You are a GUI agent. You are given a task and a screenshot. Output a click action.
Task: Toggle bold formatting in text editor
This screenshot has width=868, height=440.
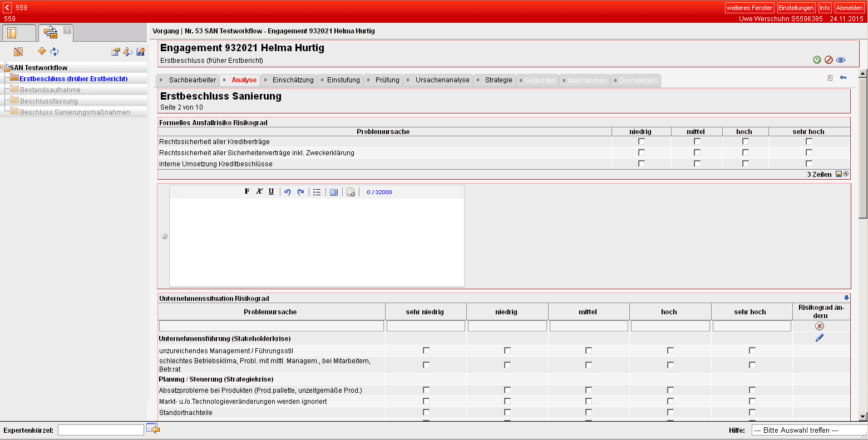[x=247, y=192]
